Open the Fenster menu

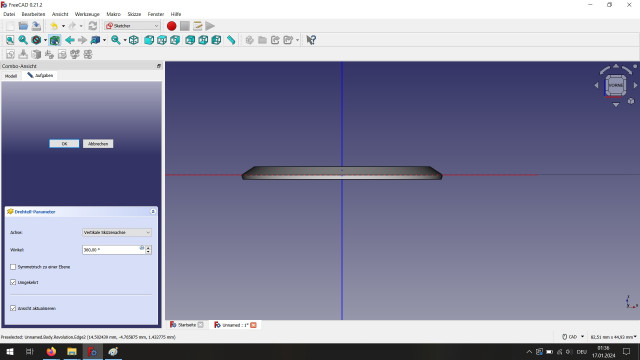[156, 14]
